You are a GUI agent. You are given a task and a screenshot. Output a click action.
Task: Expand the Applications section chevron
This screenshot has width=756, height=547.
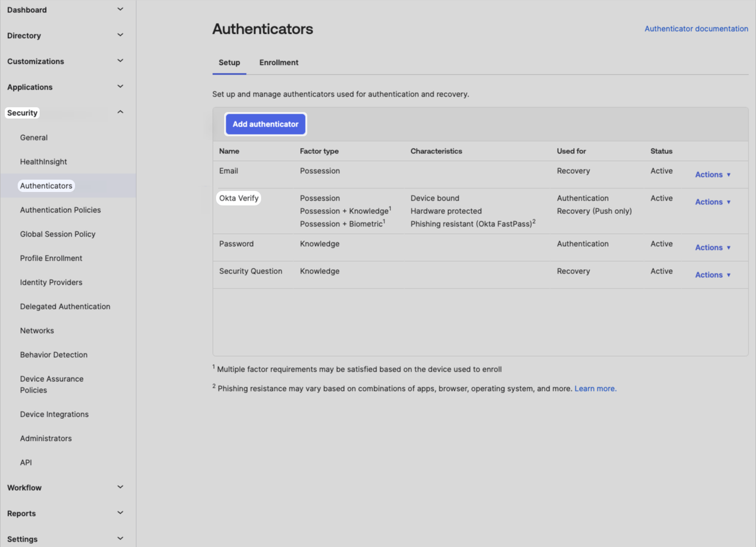(120, 86)
